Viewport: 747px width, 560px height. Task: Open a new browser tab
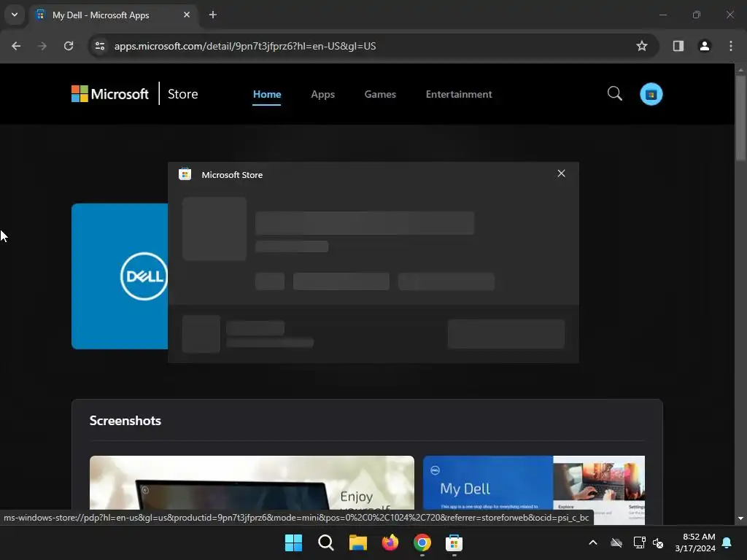[x=213, y=15]
